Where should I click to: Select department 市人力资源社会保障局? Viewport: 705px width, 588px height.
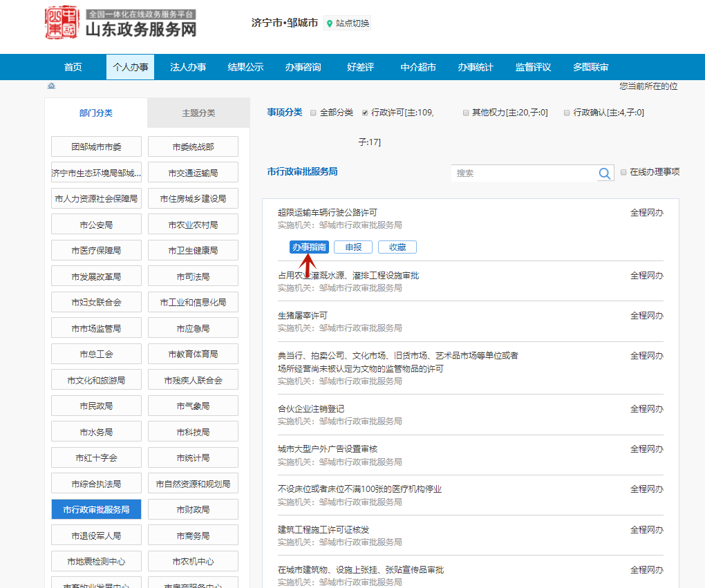pos(96,199)
